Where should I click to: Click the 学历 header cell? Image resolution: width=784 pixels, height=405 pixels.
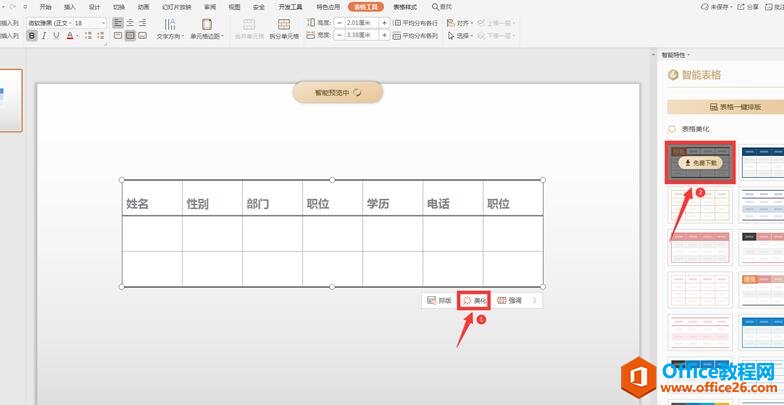coord(392,198)
